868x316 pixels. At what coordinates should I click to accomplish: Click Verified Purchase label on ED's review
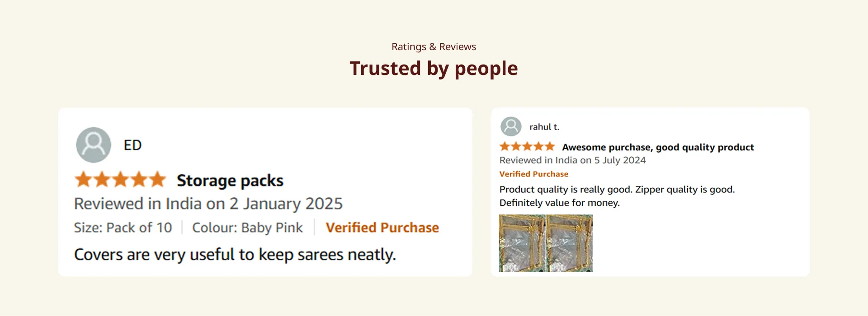382,228
